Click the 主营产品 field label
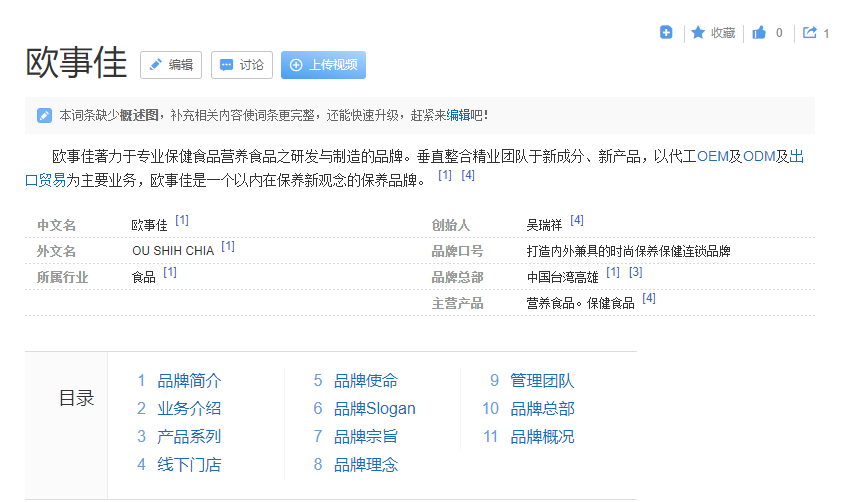This screenshot has height=502, width=841. pos(458,304)
